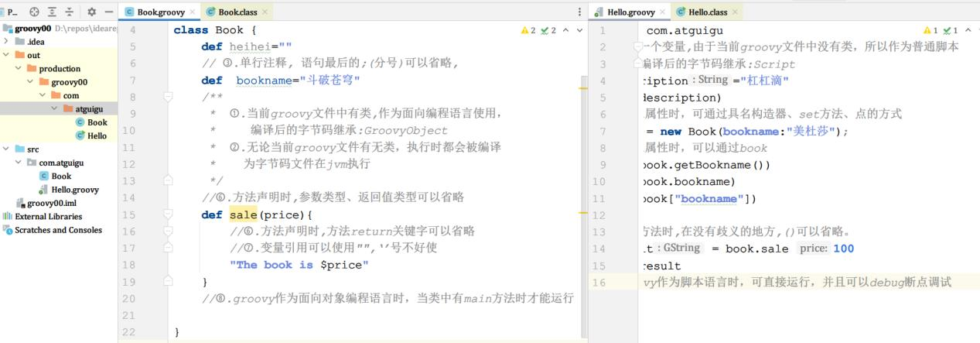Collapse the com folder under groovy00
Screen dimensions: 980x343
43,95
